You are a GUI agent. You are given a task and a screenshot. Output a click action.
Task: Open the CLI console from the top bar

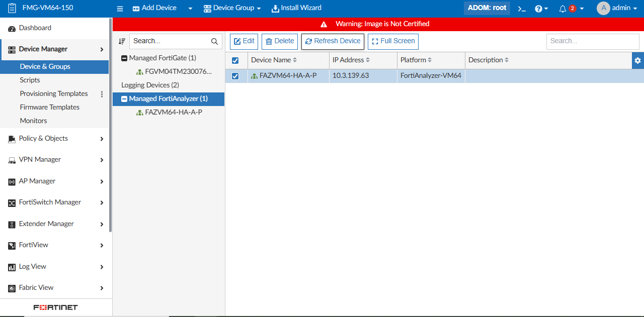tap(521, 8)
